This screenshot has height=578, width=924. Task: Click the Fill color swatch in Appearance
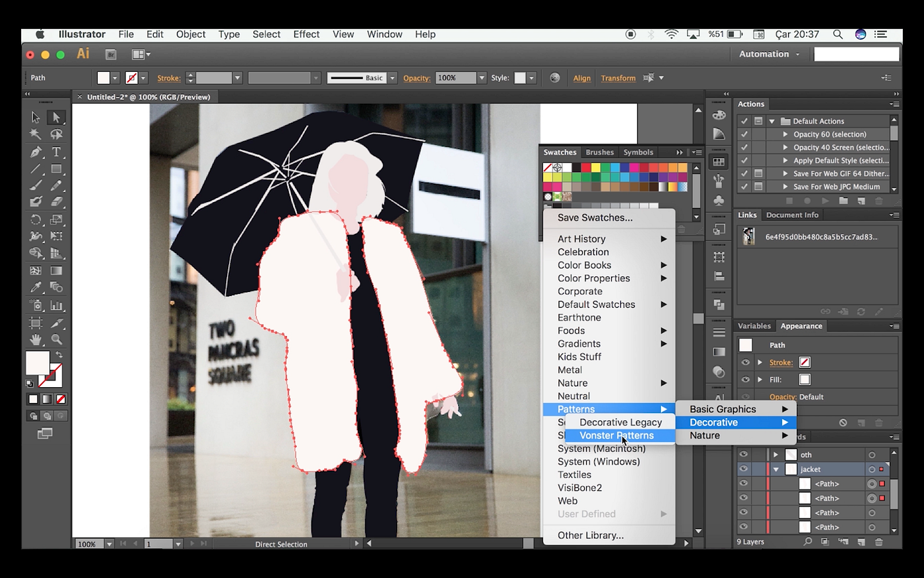pos(805,379)
